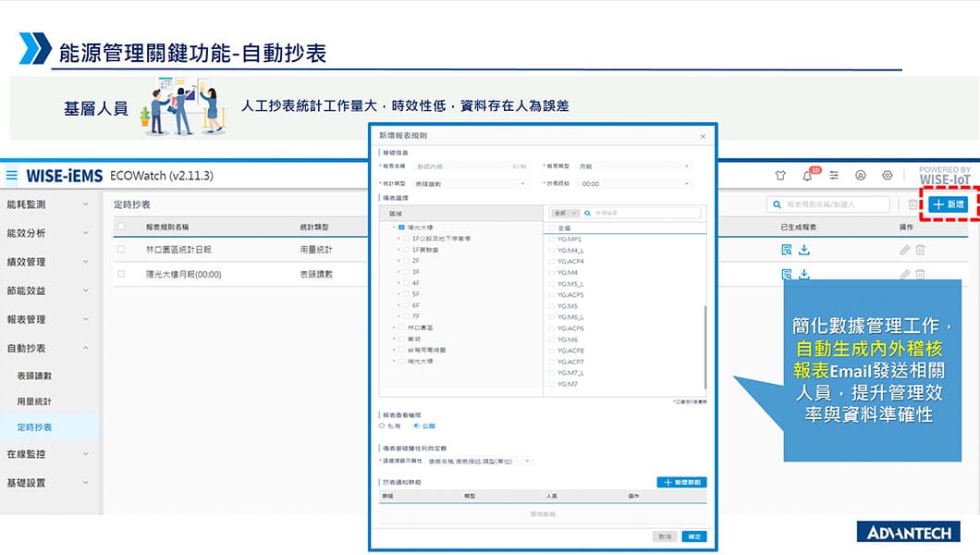The width and height of the screenshot is (980, 555).
Task: Open 用量統計 in the sidebar
Action: click(34, 401)
